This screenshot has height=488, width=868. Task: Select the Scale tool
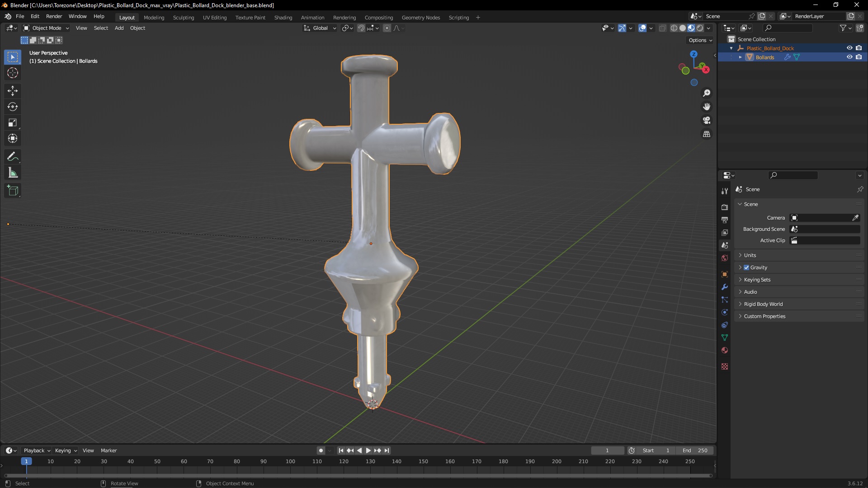[x=13, y=122]
